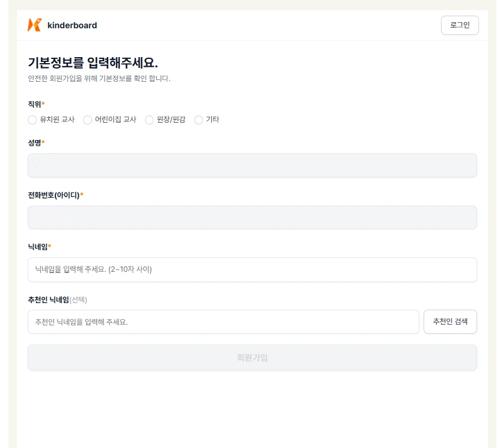
Task: Click the 닉네임 nickname input box
Action: 252,269
